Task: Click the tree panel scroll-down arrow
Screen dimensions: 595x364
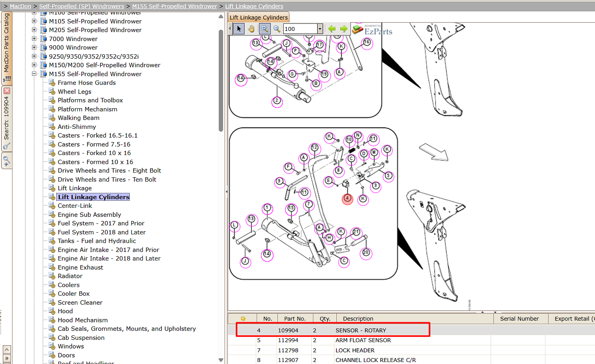Action: pos(221,360)
